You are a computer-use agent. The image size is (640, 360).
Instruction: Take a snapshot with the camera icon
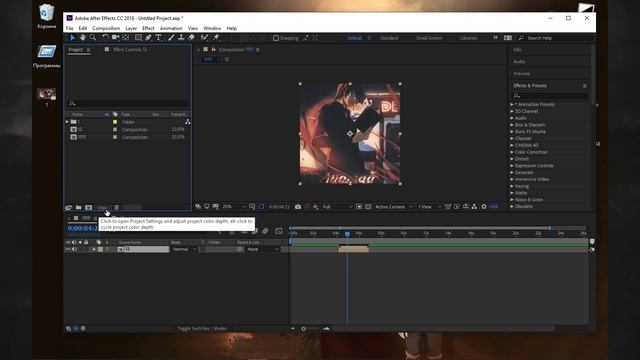(x=298, y=207)
